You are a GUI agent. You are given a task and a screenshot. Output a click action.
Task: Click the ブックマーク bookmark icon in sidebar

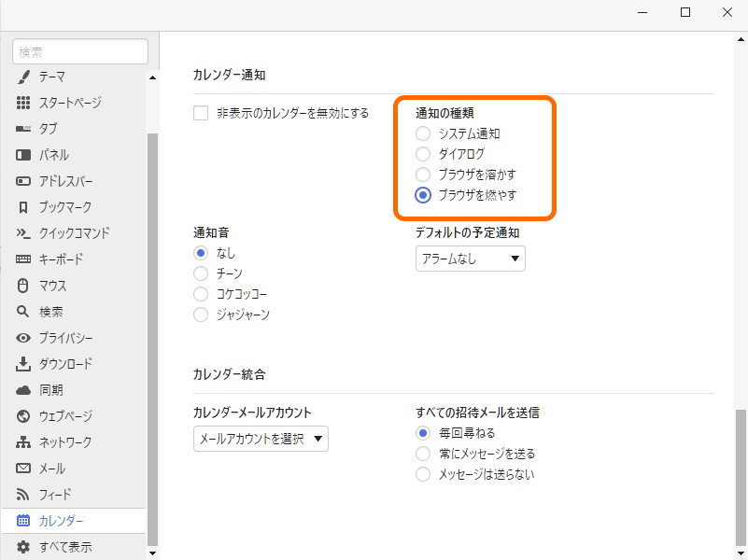(x=23, y=207)
